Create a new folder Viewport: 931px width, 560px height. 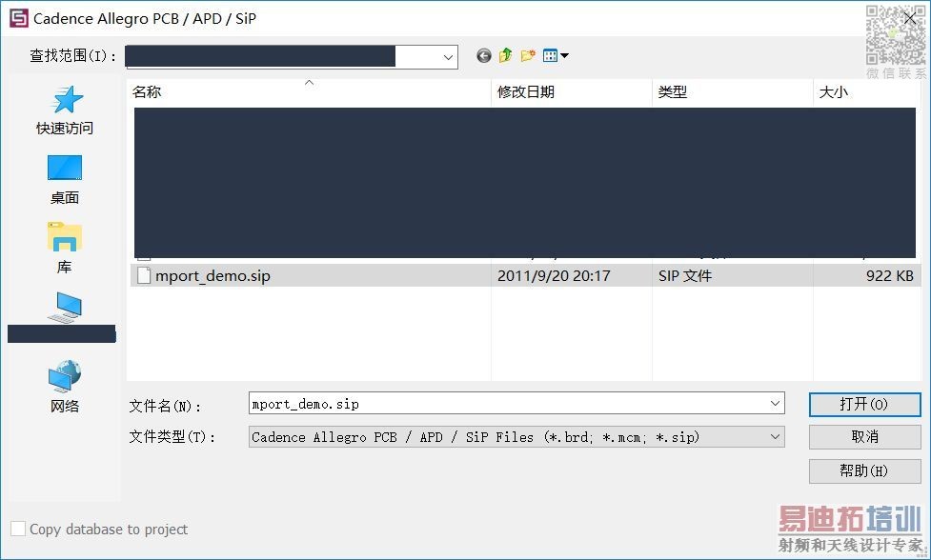click(528, 56)
